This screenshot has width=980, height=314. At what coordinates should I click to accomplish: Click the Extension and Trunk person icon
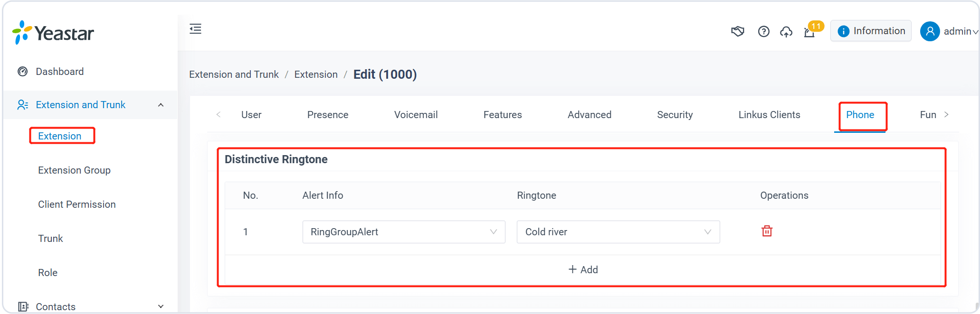click(22, 105)
